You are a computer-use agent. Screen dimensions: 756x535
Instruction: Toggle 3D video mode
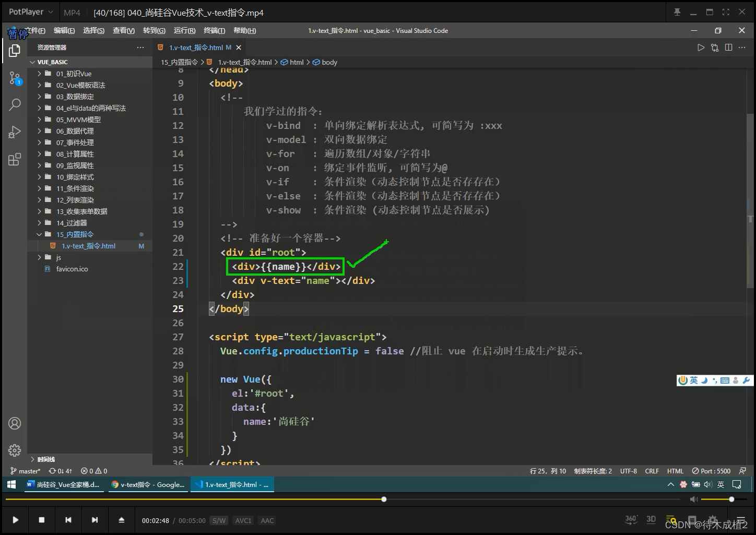651,519
